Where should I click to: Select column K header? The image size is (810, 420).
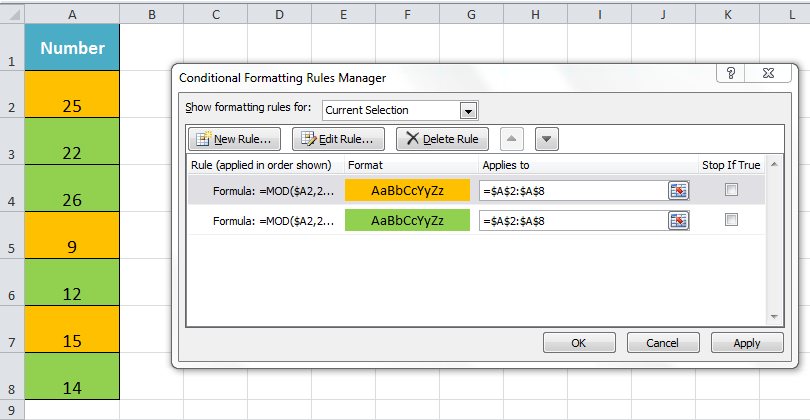point(728,15)
